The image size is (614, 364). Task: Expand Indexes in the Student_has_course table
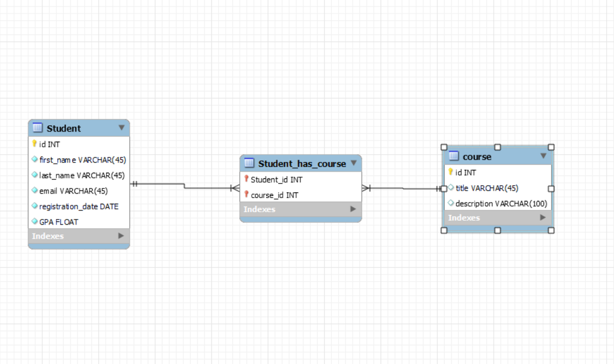354,209
